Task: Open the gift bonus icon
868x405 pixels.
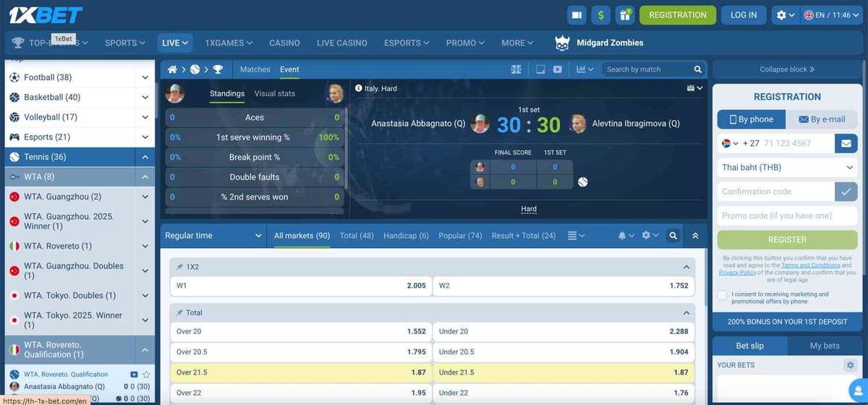Action: (625, 14)
